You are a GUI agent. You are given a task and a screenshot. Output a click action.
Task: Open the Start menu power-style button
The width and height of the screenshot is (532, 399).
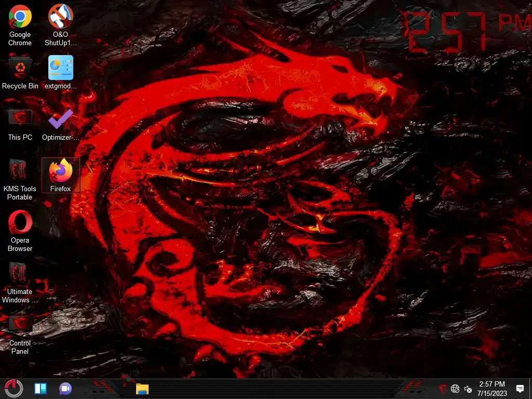tap(14, 389)
